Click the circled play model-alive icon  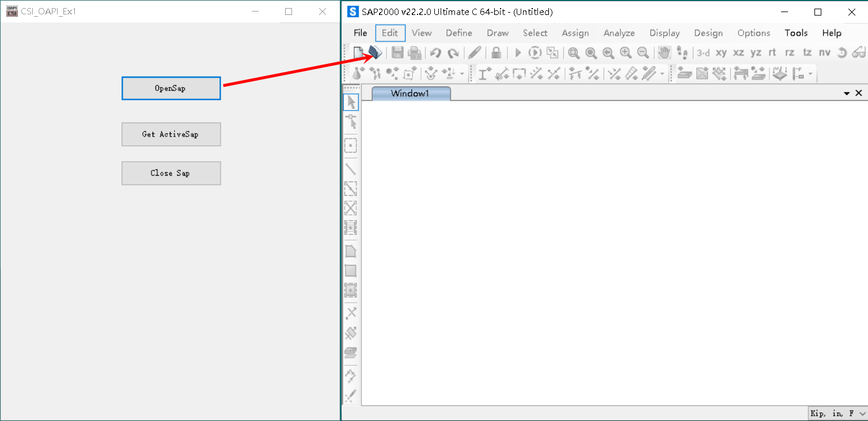(535, 53)
